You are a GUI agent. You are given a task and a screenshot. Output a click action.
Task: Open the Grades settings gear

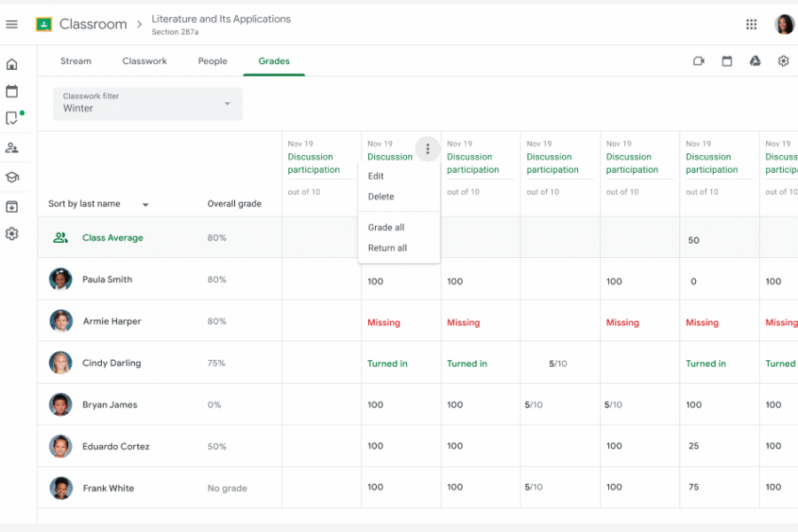click(x=783, y=61)
